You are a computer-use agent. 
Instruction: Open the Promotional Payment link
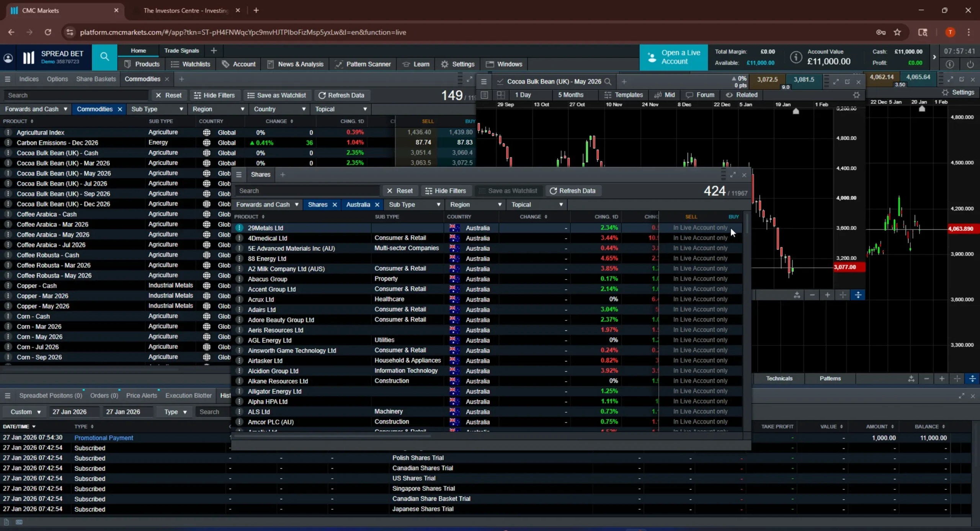[x=103, y=438]
